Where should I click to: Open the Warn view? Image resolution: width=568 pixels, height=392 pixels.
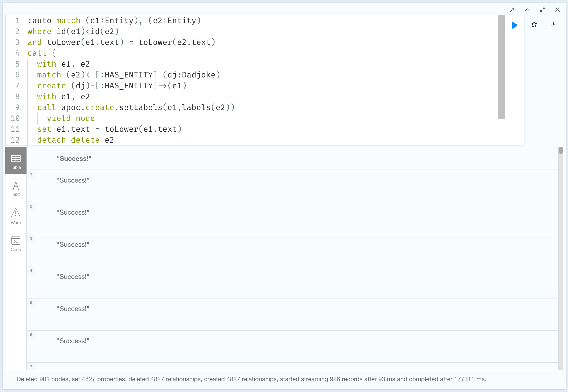(x=16, y=216)
